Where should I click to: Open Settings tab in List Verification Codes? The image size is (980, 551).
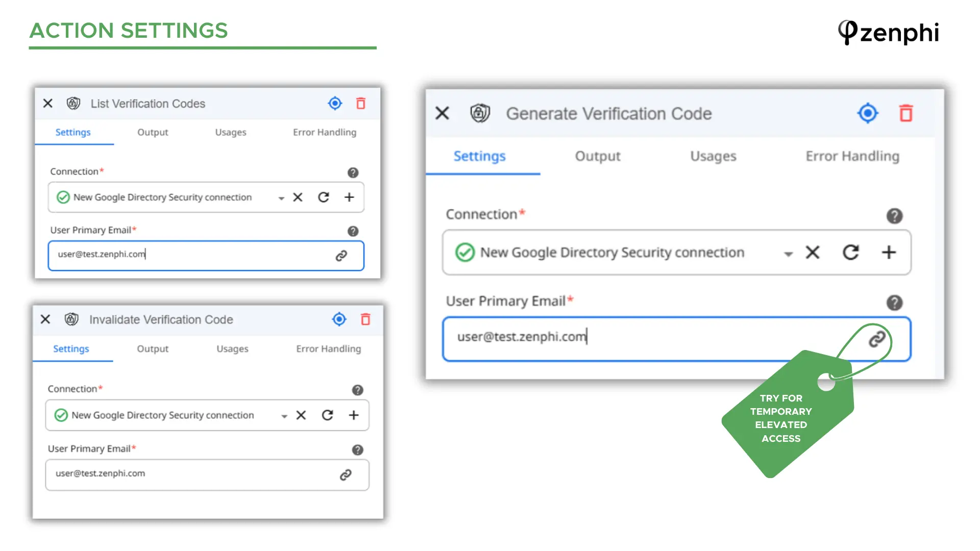[x=73, y=132]
